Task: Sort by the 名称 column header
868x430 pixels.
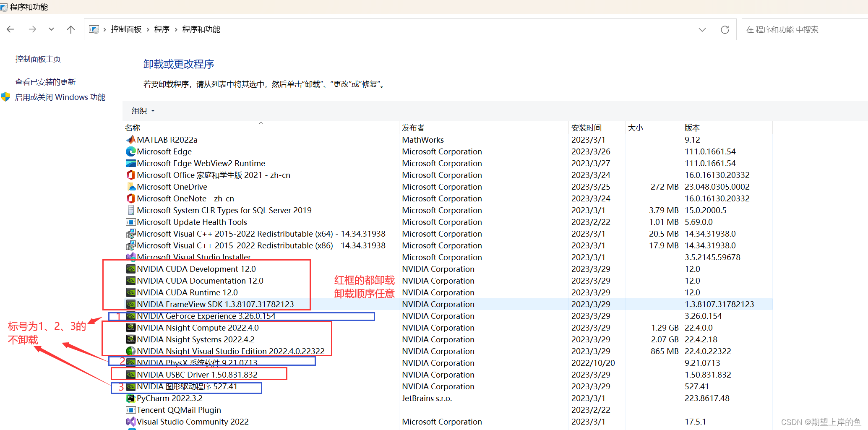Action: [x=261, y=128]
